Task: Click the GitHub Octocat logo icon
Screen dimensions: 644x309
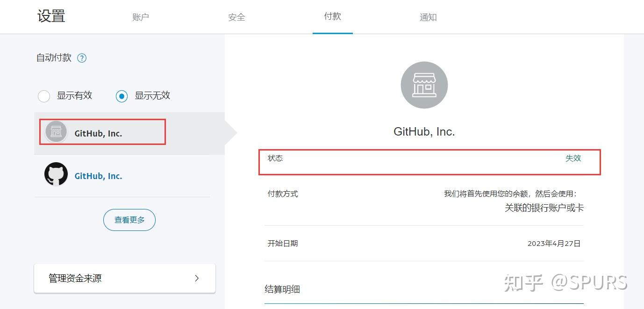Action: (56, 174)
